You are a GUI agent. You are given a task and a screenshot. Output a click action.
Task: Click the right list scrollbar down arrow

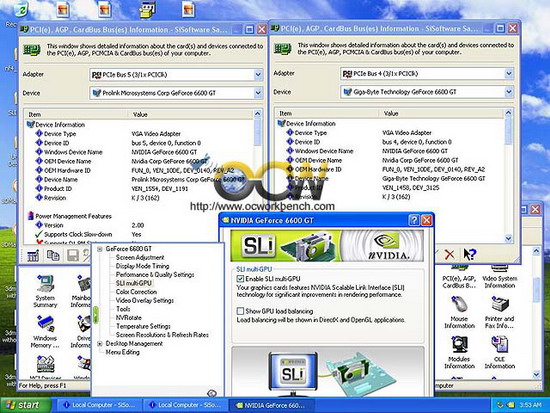(536, 374)
